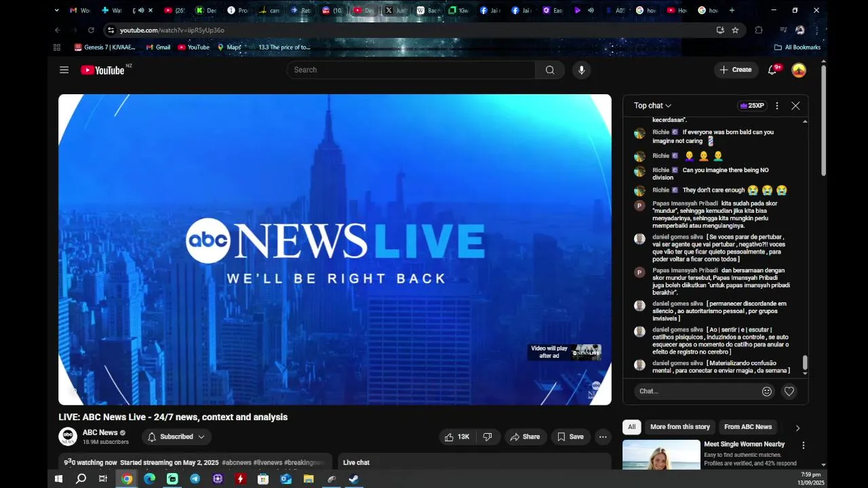Install app icon in address bar
Screen dimensions: 868x488
720,30
